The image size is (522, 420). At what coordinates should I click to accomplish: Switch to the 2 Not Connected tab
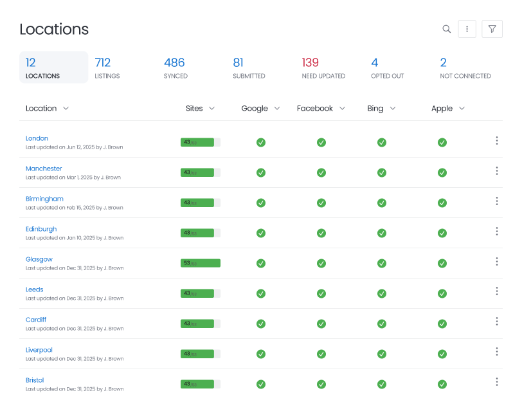(x=465, y=68)
